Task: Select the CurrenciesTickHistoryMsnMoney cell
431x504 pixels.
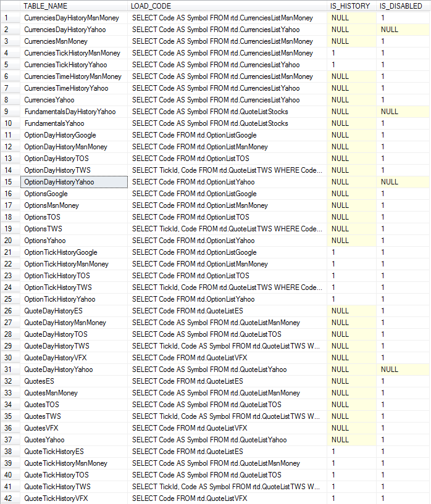Action: pos(74,53)
